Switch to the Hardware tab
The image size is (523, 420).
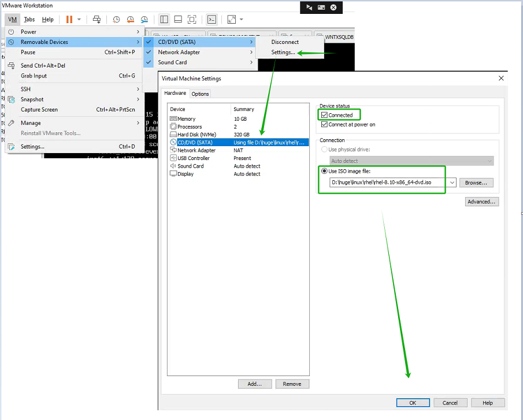coord(175,93)
